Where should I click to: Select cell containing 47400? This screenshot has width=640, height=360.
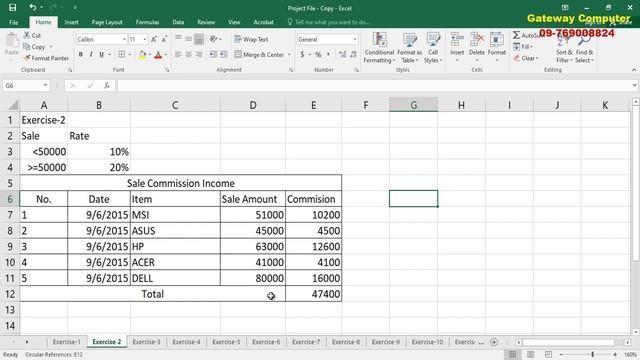(x=313, y=294)
